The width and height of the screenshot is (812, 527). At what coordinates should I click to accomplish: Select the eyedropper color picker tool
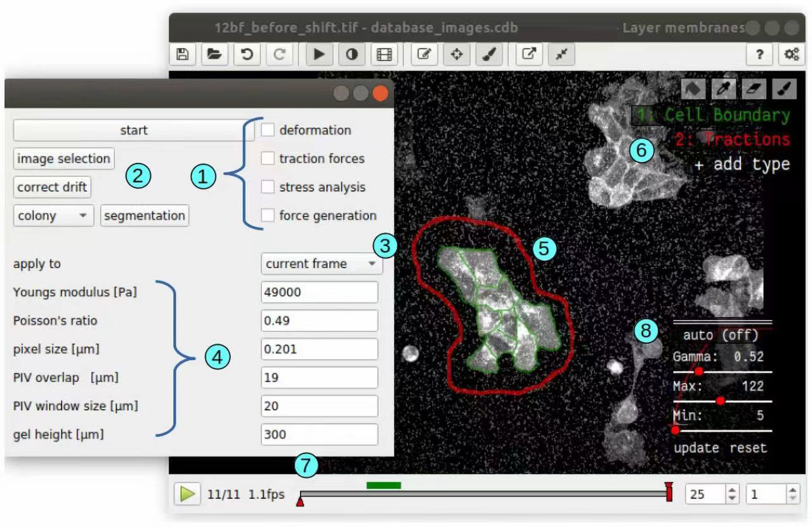[724, 89]
